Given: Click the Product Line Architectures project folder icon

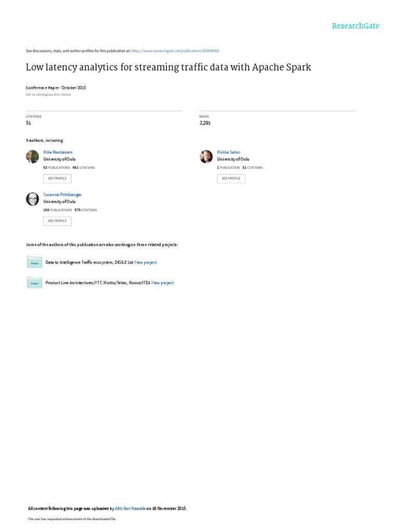Looking at the screenshot, I should click(x=34, y=282).
